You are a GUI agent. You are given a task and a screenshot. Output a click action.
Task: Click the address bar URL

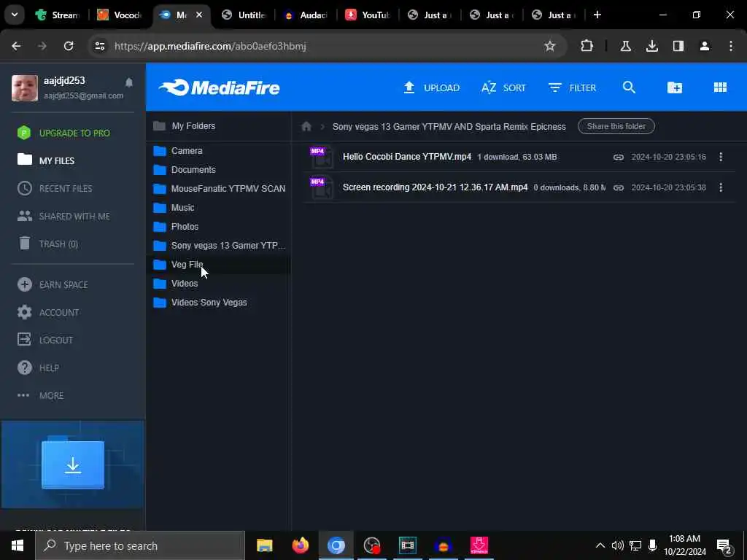pyautogui.click(x=210, y=46)
